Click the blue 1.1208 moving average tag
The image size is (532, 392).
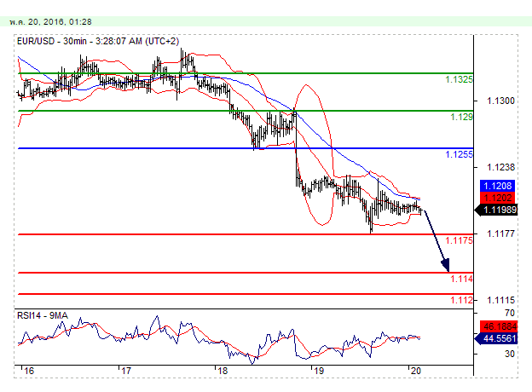pyautogui.click(x=497, y=186)
